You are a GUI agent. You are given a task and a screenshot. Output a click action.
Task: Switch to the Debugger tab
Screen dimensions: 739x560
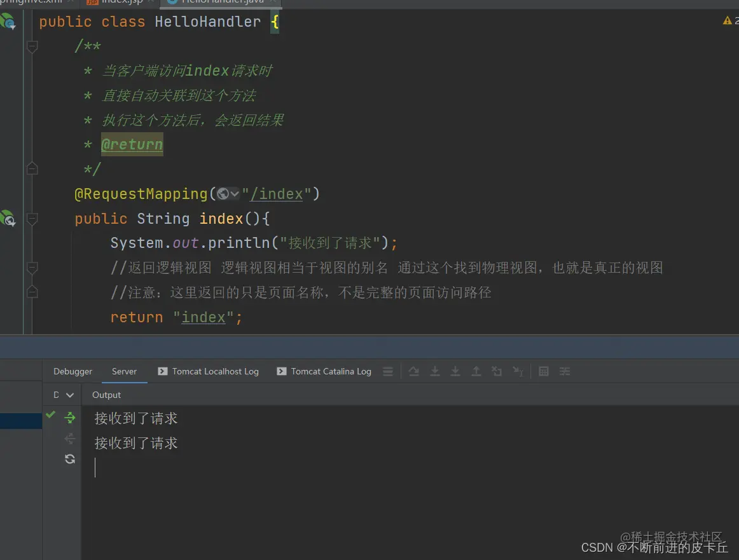tap(73, 372)
